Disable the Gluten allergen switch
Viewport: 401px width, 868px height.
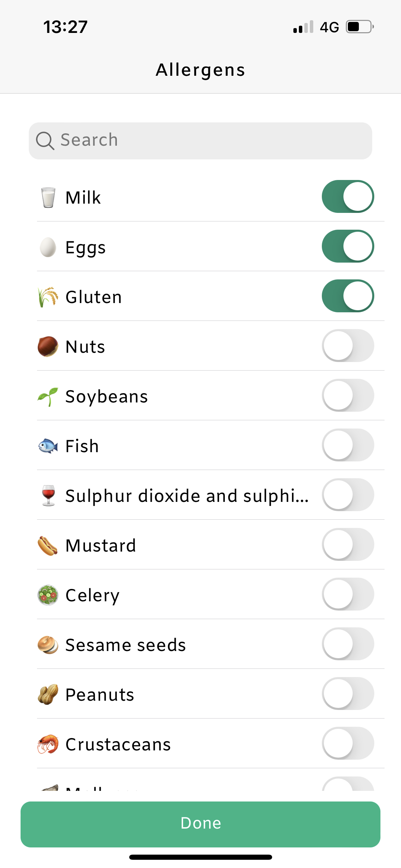(348, 296)
